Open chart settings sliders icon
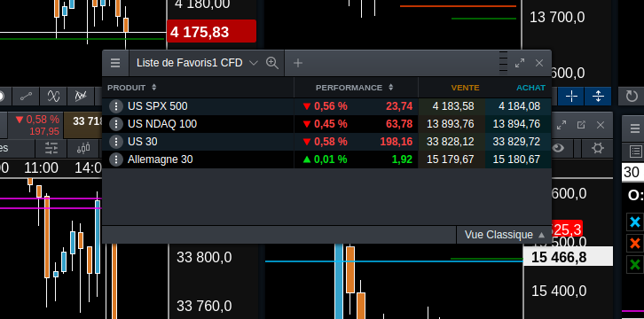 (x=51, y=149)
